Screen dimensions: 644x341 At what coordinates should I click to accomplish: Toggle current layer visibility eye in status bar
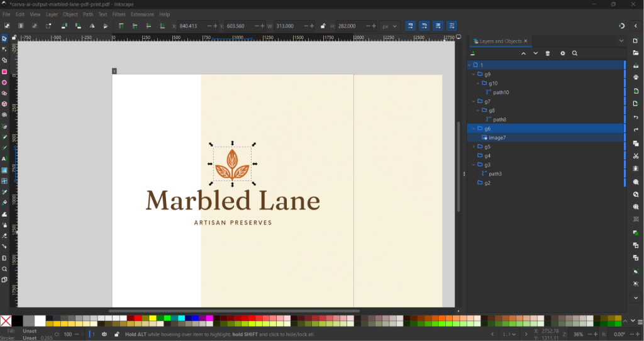(104, 334)
